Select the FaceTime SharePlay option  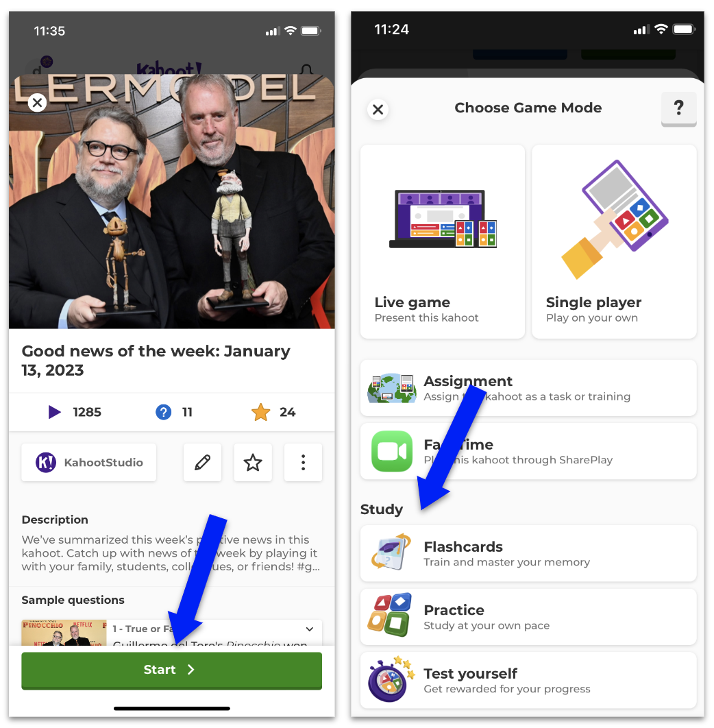(528, 451)
